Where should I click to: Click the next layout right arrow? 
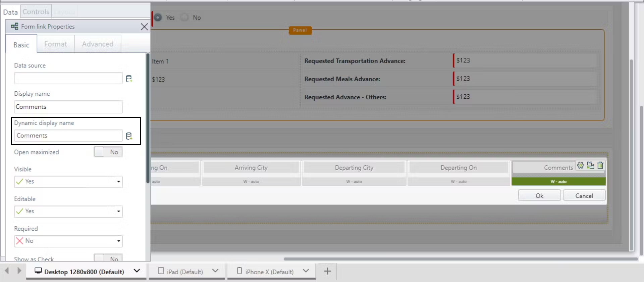19,271
